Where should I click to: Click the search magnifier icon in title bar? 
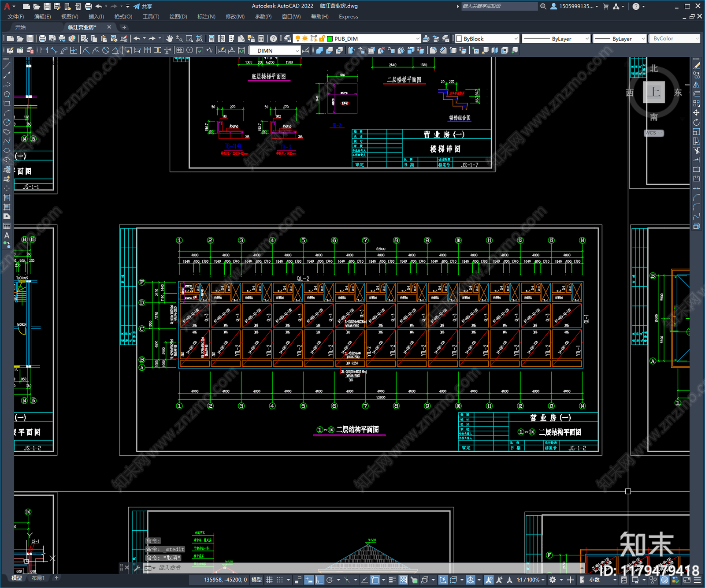pyautogui.click(x=543, y=6)
